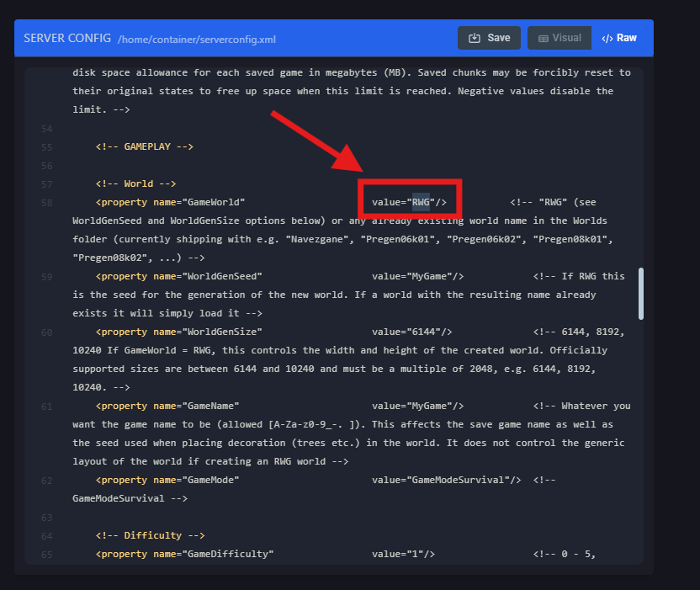This screenshot has width=700, height=590.
Task: Click the WorldGenSize value "6144"
Action: [x=423, y=332]
